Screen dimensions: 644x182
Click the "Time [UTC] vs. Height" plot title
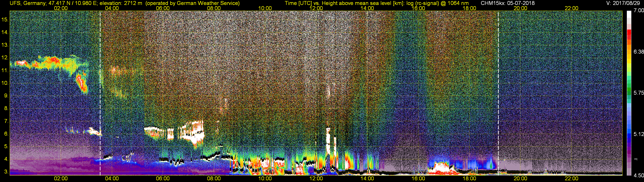coord(311,3)
